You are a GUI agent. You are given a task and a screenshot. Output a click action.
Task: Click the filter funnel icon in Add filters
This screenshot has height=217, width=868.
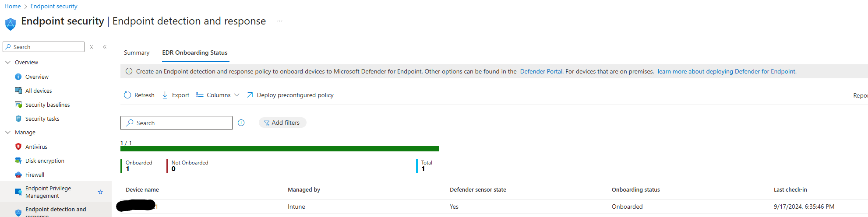[267, 123]
